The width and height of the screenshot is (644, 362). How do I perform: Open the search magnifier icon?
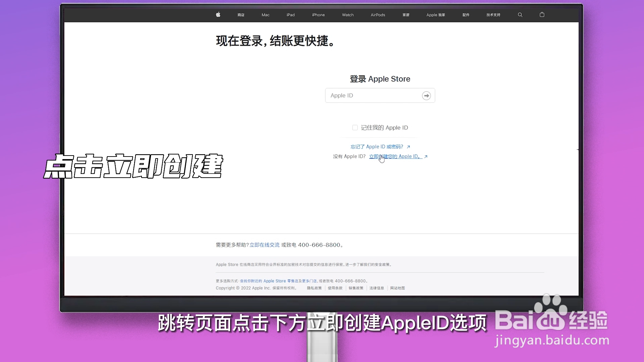click(520, 15)
